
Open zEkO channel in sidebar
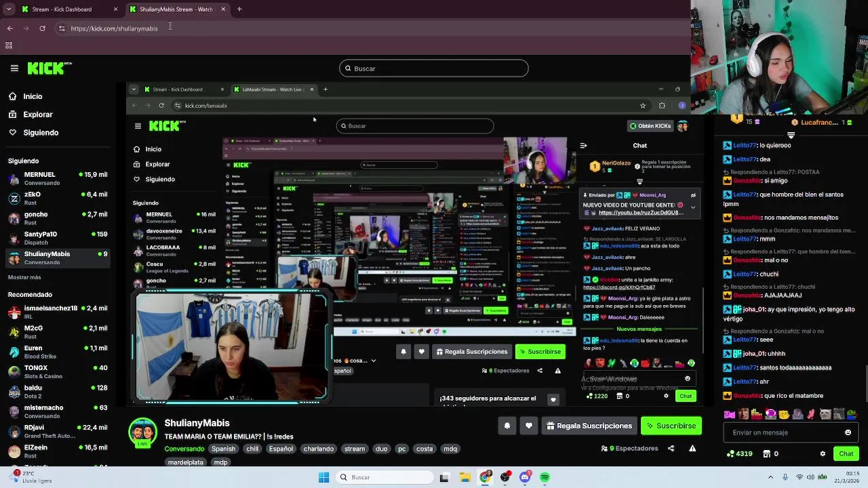(x=58, y=198)
